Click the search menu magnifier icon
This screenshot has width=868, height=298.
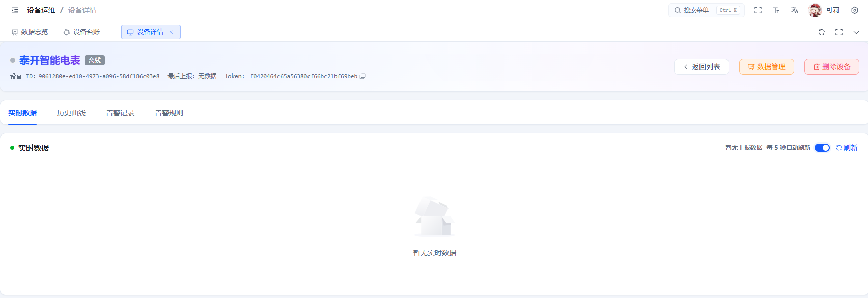click(x=678, y=10)
